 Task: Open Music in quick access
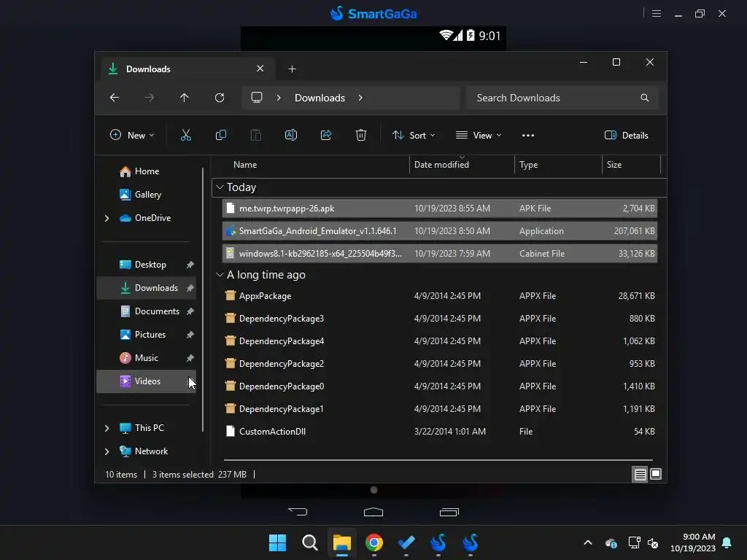pyautogui.click(x=146, y=358)
